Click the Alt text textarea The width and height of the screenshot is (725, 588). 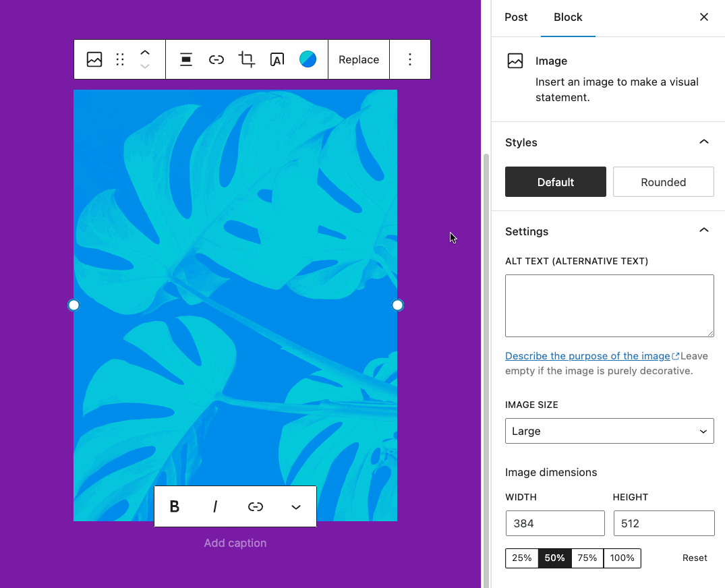coord(610,305)
